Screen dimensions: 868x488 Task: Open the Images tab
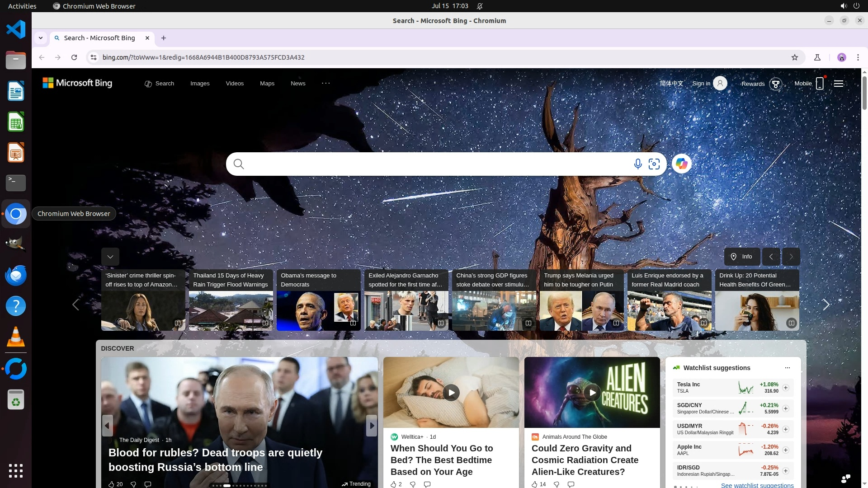click(200, 84)
